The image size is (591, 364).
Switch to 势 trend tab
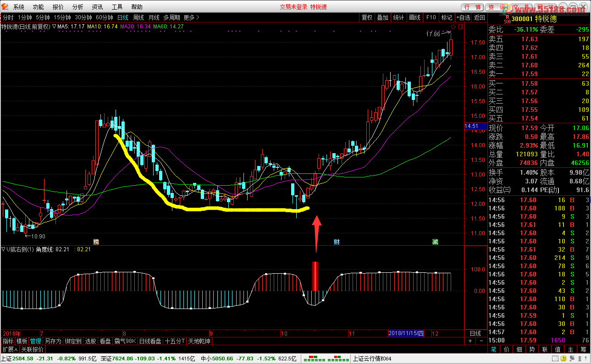[x=532, y=349]
